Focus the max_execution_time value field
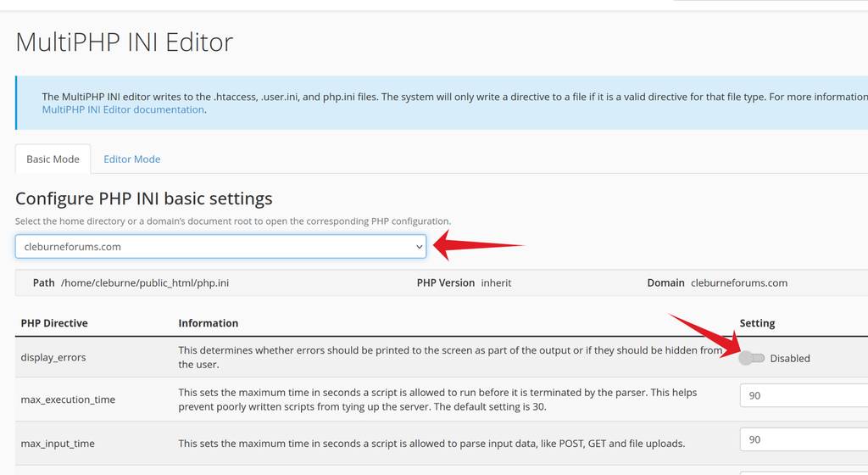Screen dimensions: 868x475 (803, 396)
